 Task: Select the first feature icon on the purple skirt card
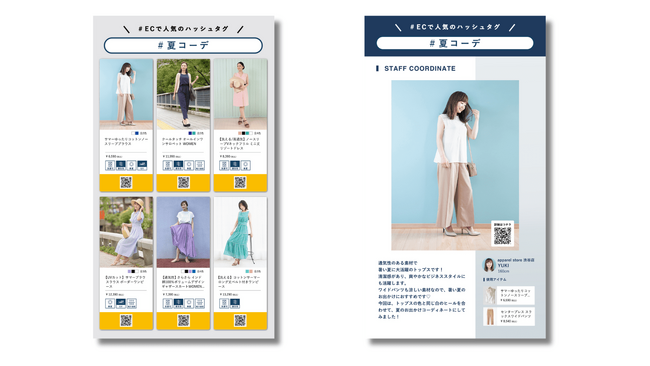pos(167,303)
